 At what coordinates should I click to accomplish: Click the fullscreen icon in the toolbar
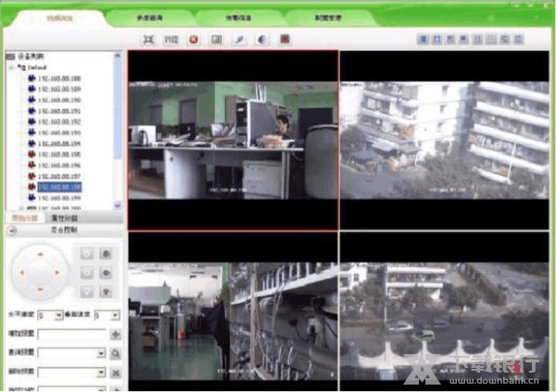coord(148,40)
